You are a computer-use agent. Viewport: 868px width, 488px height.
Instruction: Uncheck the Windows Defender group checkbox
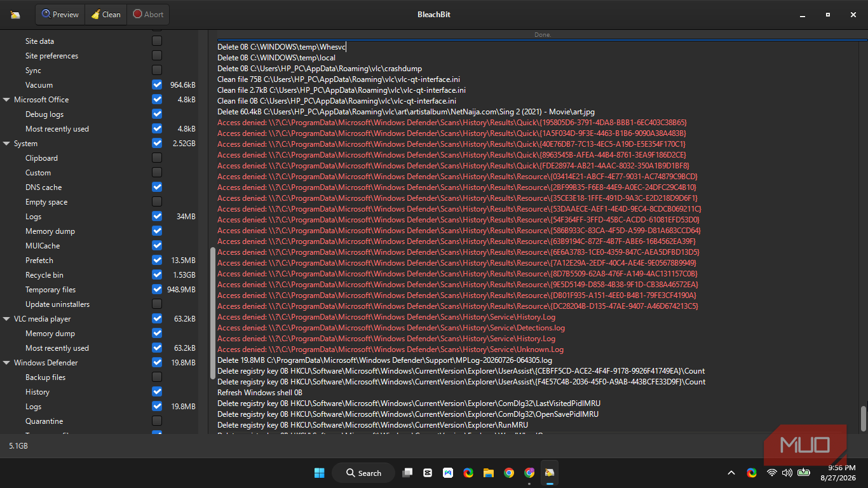pos(157,362)
